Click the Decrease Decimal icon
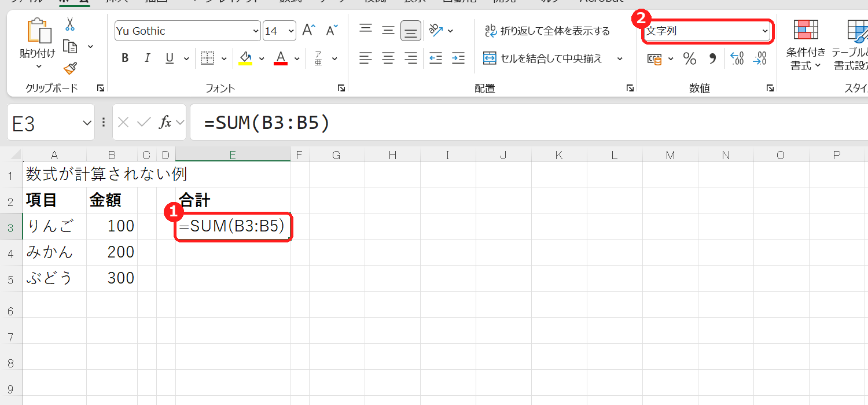Viewport: 868px width, 405px height. pyautogui.click(x=760, y=58)
